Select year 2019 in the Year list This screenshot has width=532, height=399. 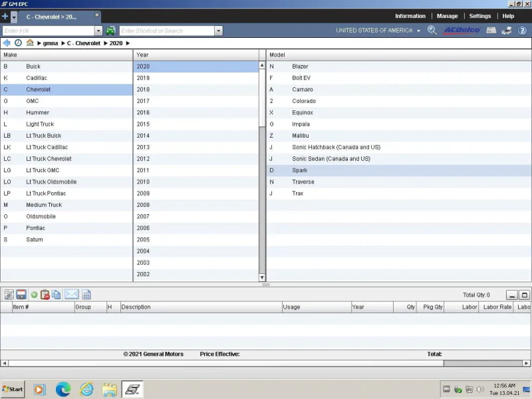pos(143,78)
